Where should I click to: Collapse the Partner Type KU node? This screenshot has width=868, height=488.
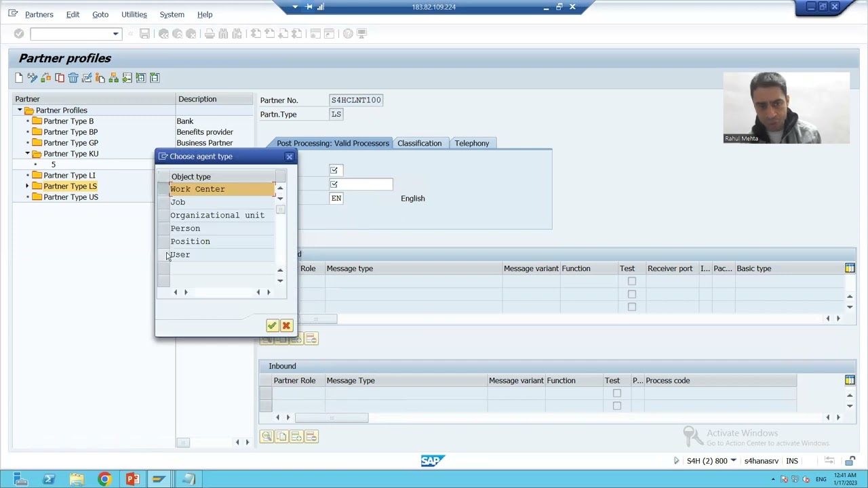point(28,154)
